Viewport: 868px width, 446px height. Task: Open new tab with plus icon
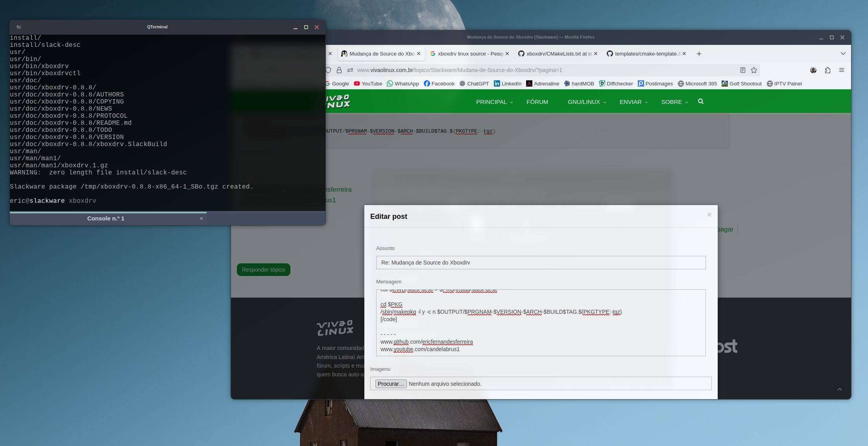coord(699,54)
